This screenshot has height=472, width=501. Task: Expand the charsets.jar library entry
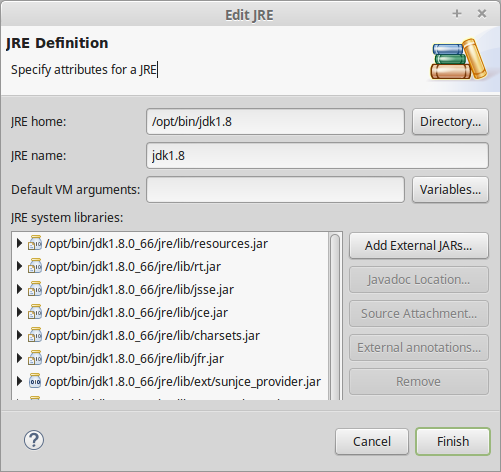point(19,335)
